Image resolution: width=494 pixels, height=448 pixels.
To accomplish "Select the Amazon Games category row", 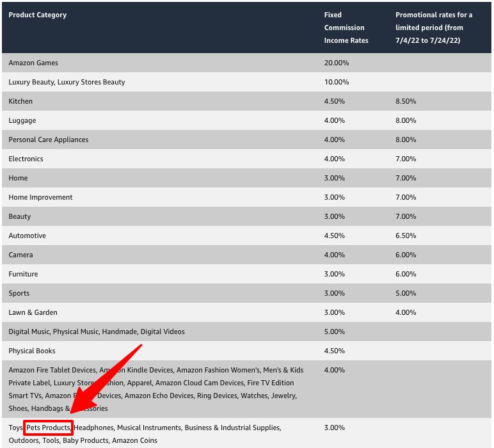I will [x=33, y=63].
